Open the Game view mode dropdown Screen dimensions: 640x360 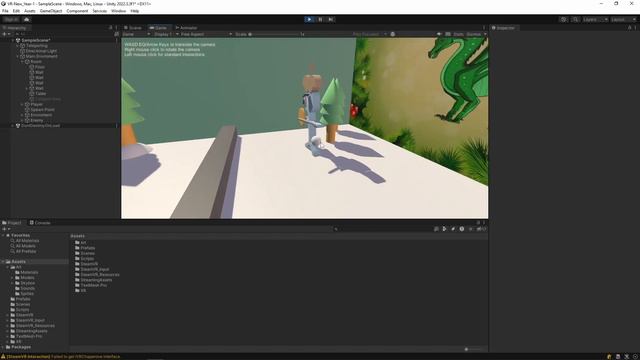(136, 34)
